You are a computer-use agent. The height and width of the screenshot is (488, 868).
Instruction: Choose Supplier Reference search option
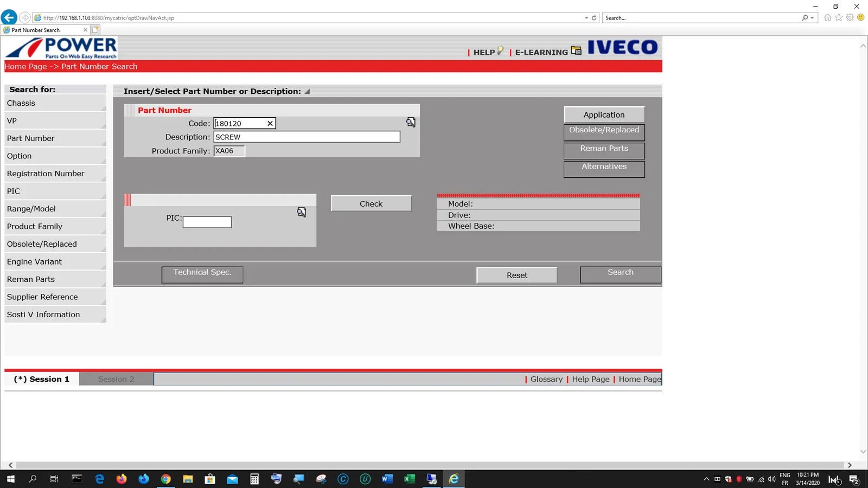42,297
